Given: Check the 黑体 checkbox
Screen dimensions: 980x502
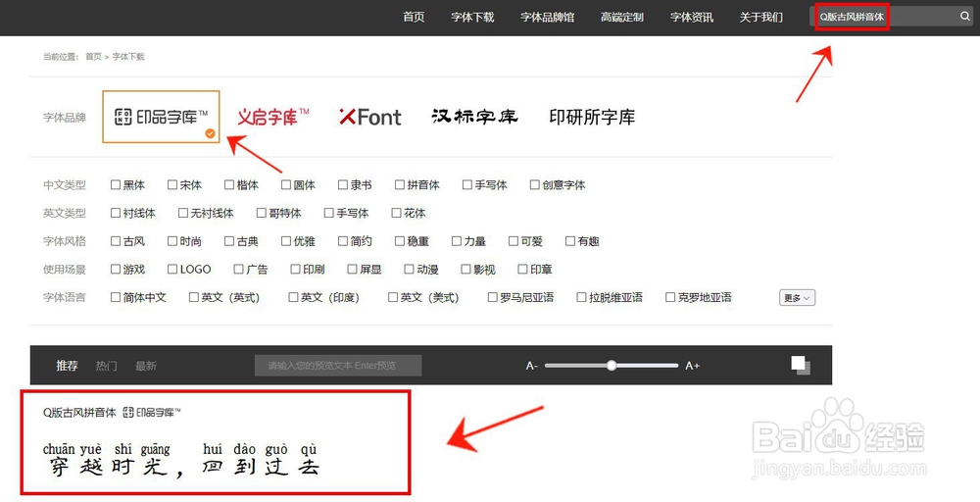Looking at the screenshot, I should tap(116, 184).
